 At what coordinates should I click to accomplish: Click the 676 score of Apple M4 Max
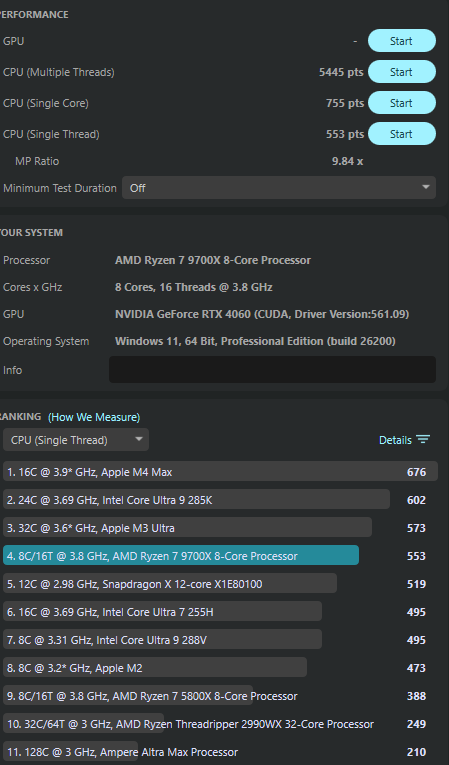(416, 472)
